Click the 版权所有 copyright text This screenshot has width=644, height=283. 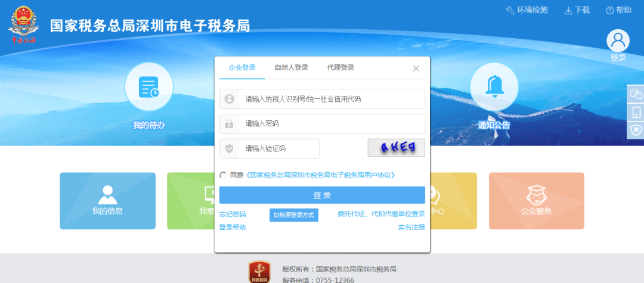pyautogui.click(x=339, y=269)
